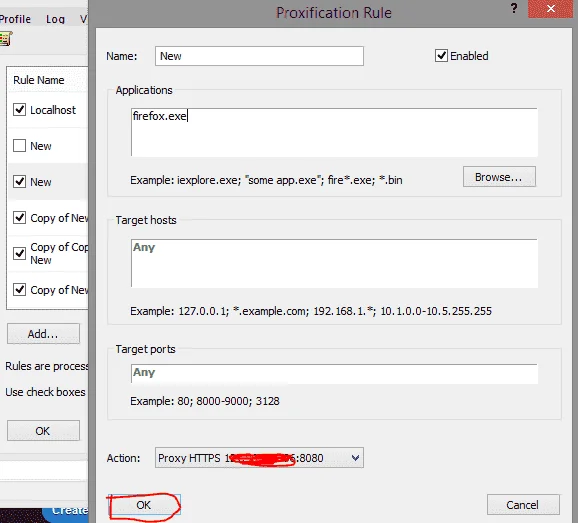Uncheck the checked New rule checkbox
The image size is (578, 523).
point(20,182)
